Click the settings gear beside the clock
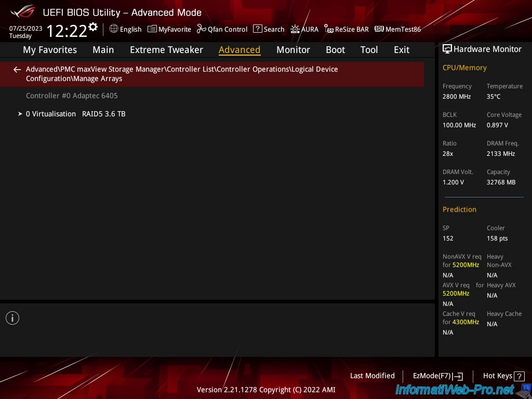 point(93,26)
